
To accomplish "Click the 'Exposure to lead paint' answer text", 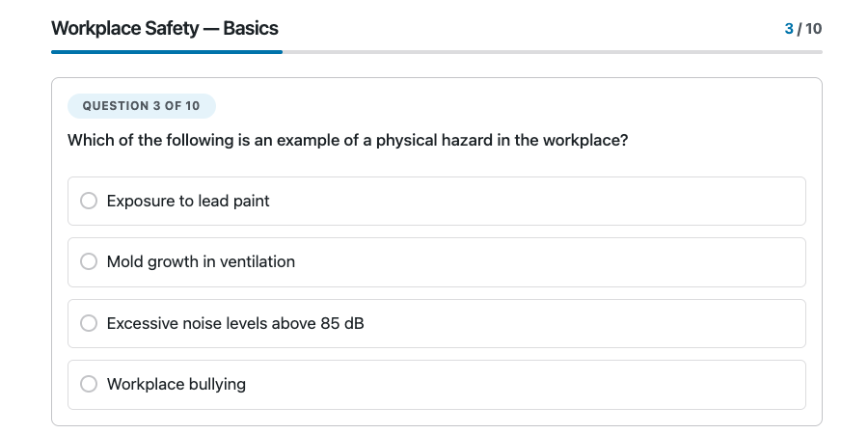I will 188,201.
